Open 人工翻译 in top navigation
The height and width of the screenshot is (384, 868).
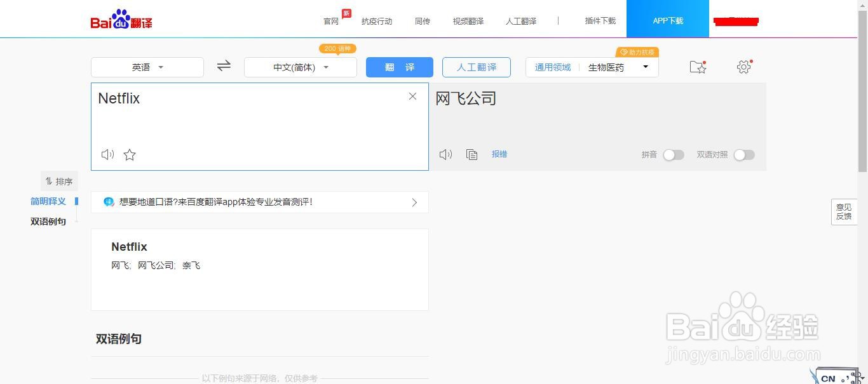(521, 21)
